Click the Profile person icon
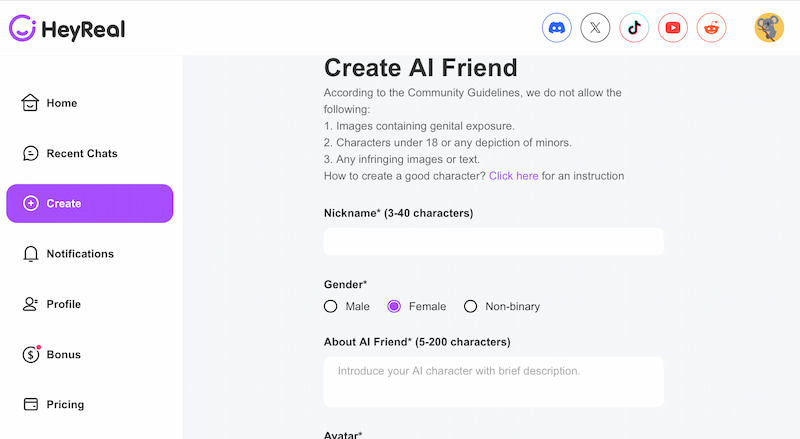 (30, 304)
